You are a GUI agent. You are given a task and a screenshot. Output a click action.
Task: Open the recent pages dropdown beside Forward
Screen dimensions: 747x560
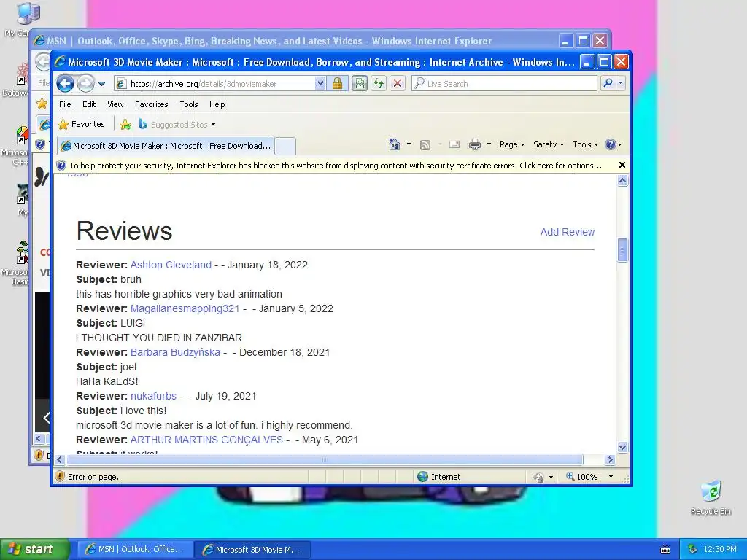tap(101, 84)
